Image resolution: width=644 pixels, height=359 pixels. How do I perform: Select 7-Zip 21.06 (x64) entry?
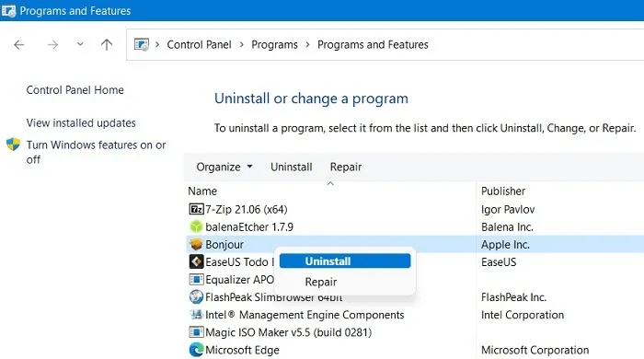click(247, 209)
